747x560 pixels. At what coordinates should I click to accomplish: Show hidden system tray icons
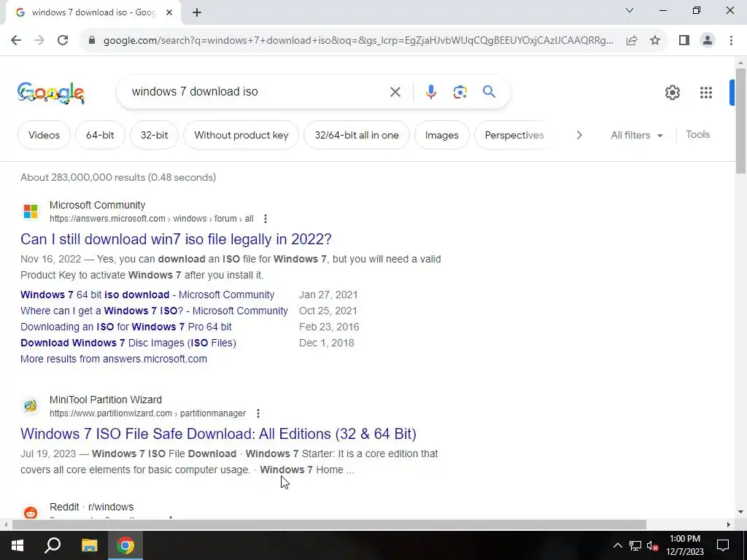point(617,545)
